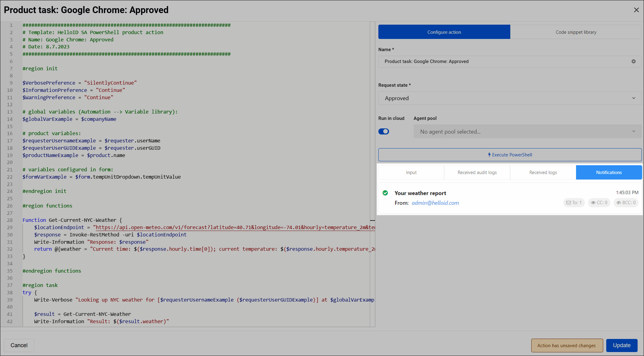Click the $WarningPreference code line
Screen dimensions: 644x356
[68, 97]
